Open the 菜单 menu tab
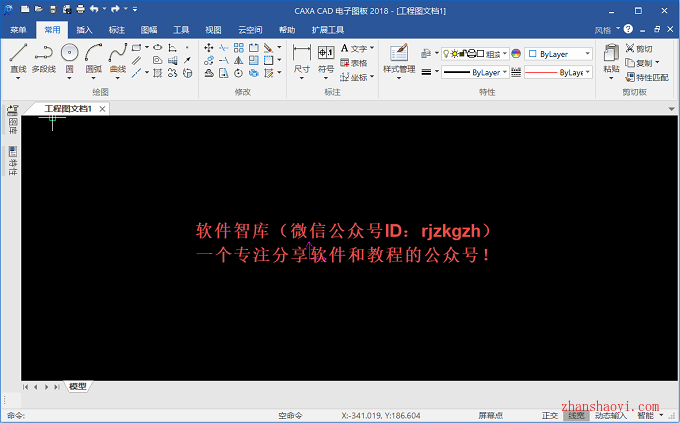Screen dimensions: 680x423 click(18, 30)
